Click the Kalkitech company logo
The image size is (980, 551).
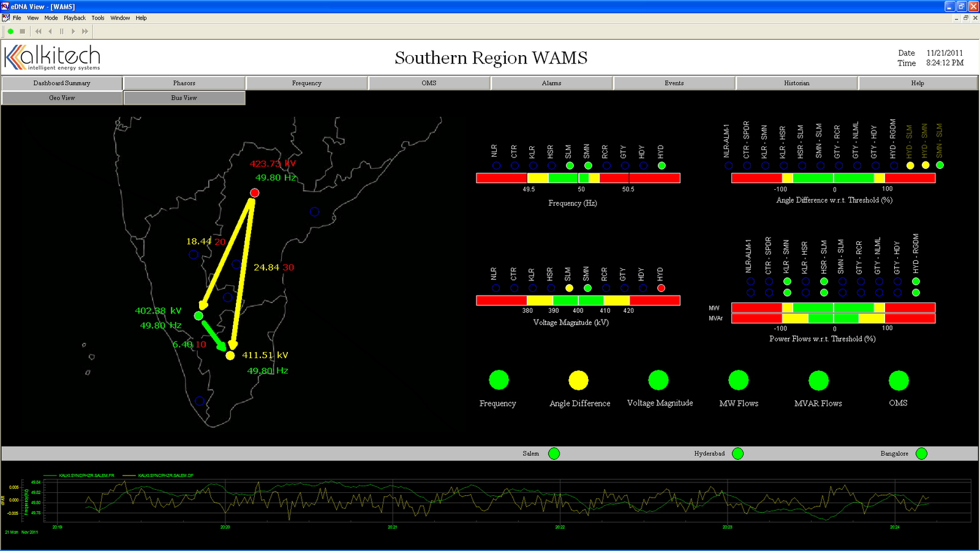[x=52, y=57]
